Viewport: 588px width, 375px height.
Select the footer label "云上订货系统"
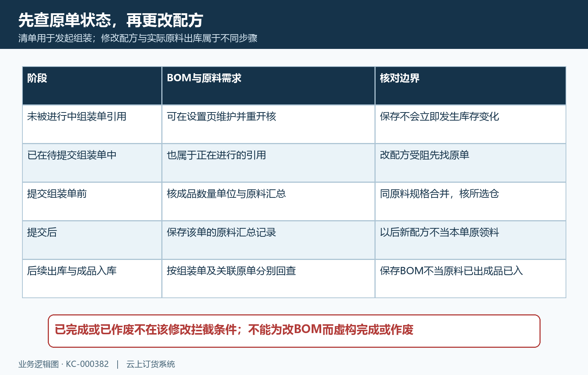(x=151, y=364)
